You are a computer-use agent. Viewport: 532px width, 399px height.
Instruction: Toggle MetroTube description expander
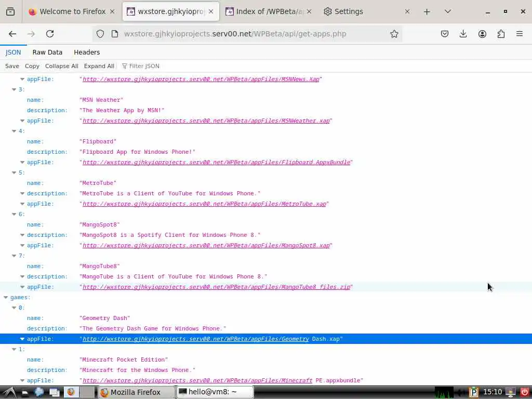[22, 193]
